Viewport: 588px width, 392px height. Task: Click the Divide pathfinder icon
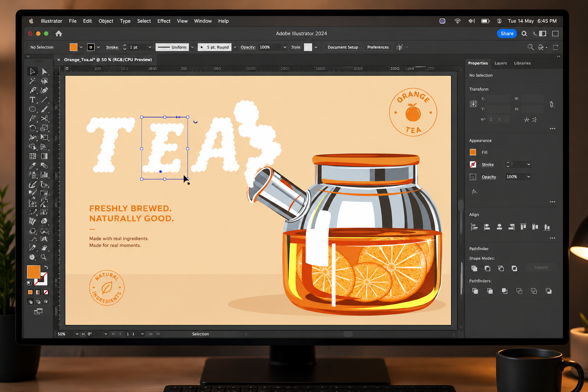tap(475, 291)
